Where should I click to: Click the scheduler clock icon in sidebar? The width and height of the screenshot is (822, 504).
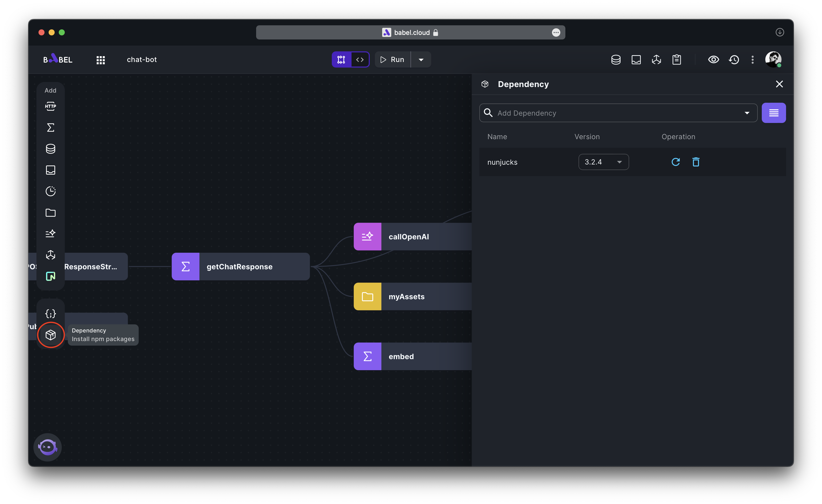pyautogui.click(x=50, y=191)
